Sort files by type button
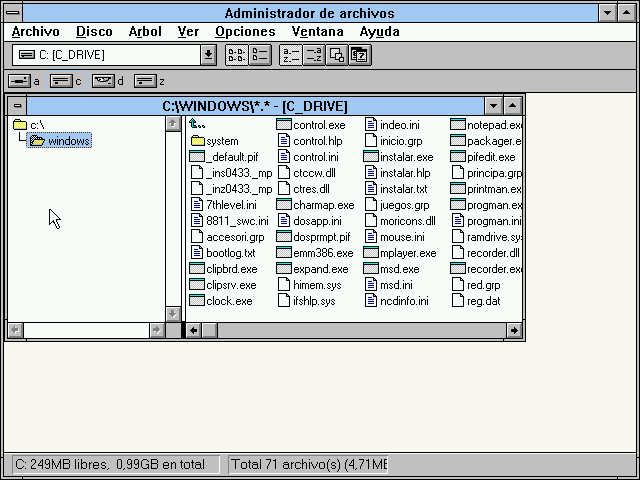 point(313,55)
